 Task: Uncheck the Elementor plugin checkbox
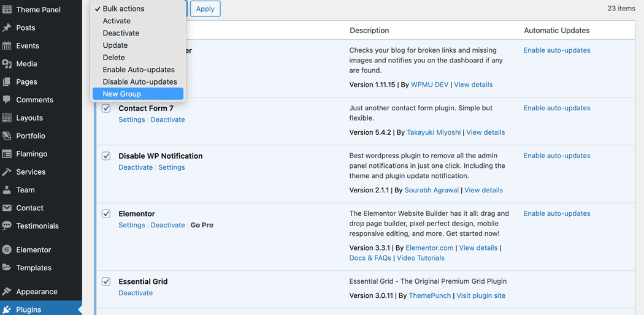pyautogui.click(x=106, y=214)
